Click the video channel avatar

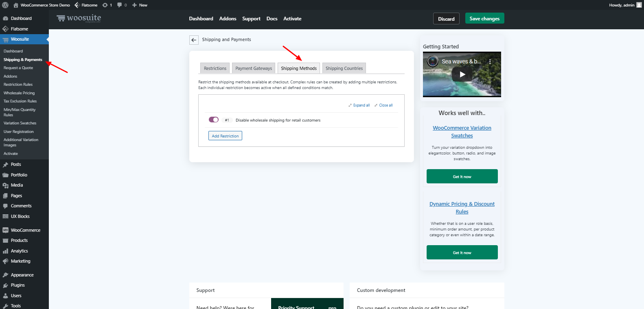433,61
